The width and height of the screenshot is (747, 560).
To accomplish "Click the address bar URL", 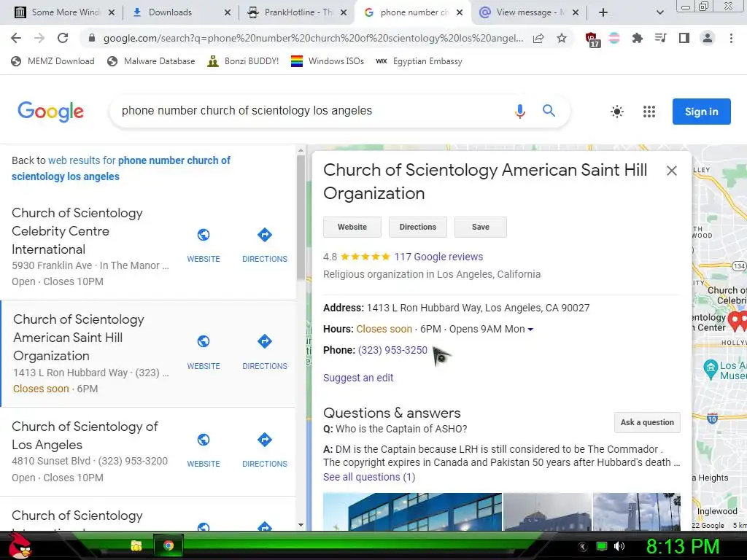I will coord(313,38).
